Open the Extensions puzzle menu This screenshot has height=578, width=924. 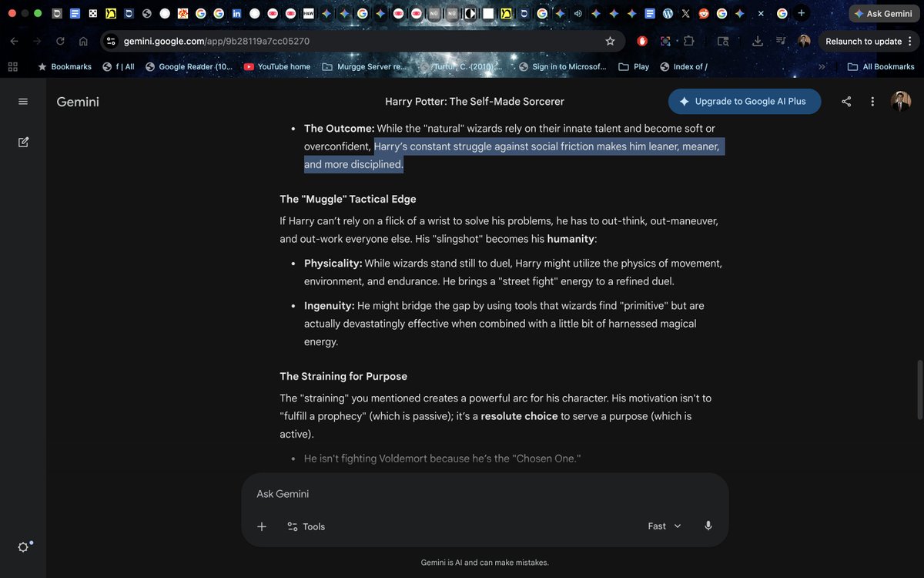click(x=688, y=41)
